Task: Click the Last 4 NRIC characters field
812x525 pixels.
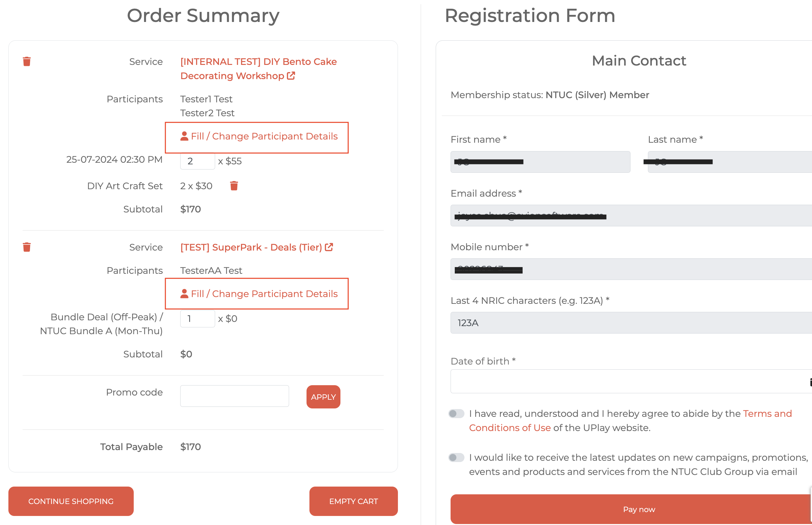Action: pos(631,323)
